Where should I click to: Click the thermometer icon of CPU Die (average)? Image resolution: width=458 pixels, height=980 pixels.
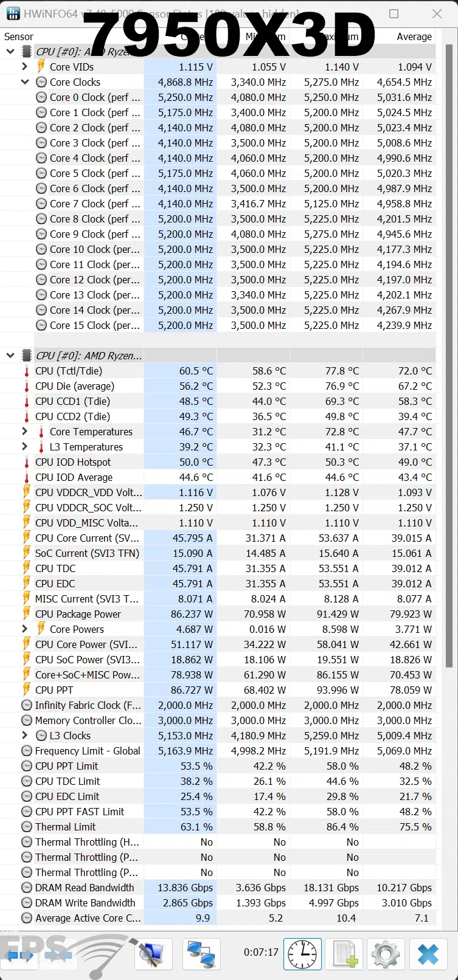[x=27, y=386]
